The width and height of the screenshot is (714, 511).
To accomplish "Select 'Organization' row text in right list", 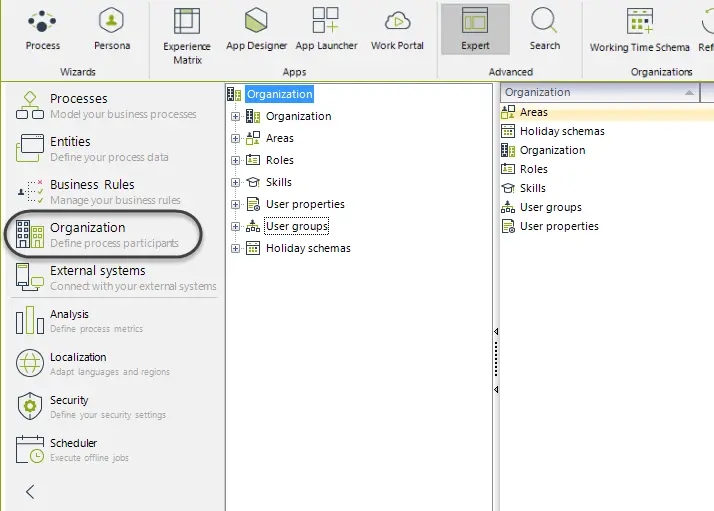I will pyautogui.click(x=552, y=150).
